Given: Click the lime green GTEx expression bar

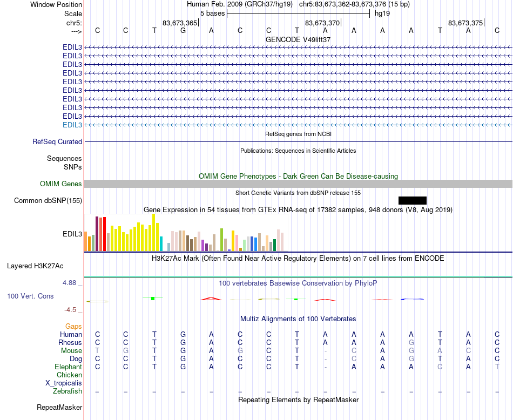Looking at the screenshot, I should (x=221, y=240).
